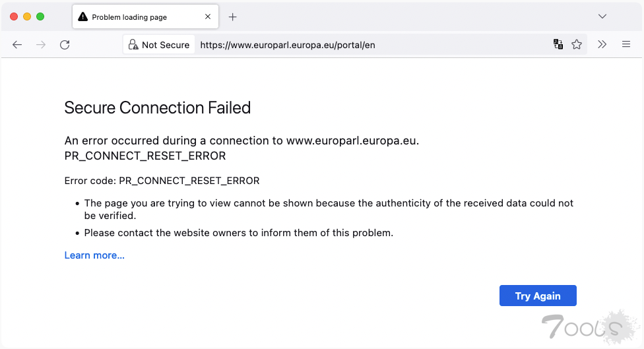Screen dimensions: 644x349
Task: Click the forward navigation arrow
Action: [41, 45]
